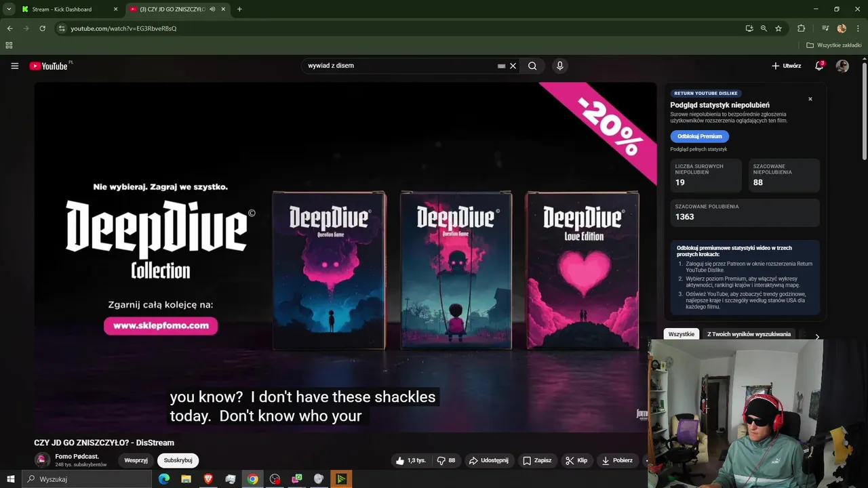Click the Liczba surowych niepolubień card
Image resolution: width=868 pixels, height=488 pixels.
coord(706,176)
